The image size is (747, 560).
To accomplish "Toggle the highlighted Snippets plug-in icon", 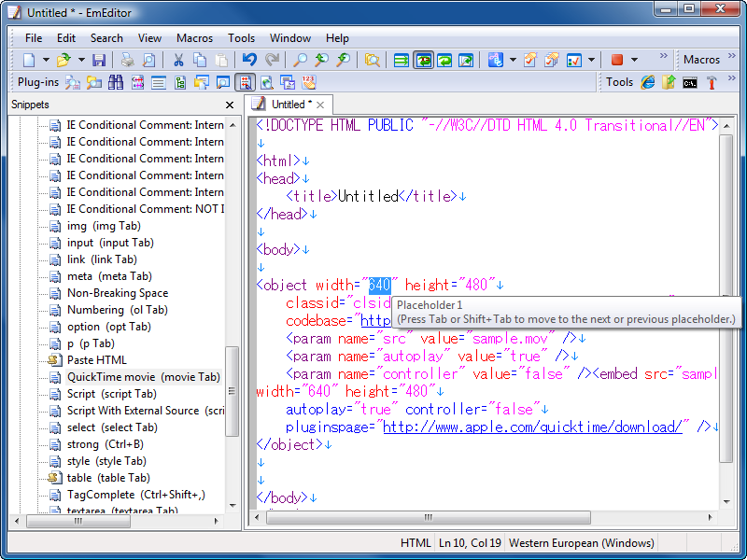I will (x=245, y=82).
